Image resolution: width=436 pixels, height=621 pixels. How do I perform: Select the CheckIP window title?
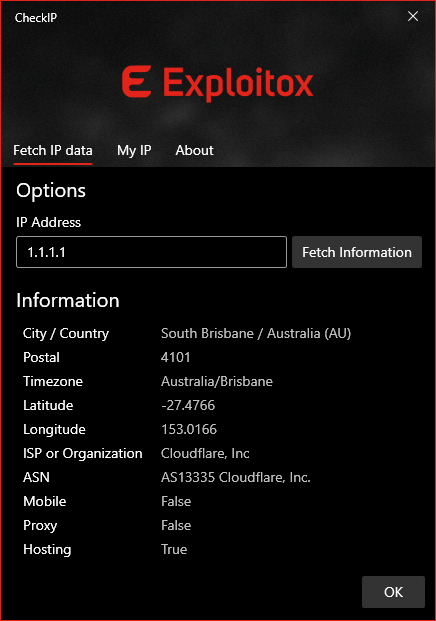click(x=36, y=18)
